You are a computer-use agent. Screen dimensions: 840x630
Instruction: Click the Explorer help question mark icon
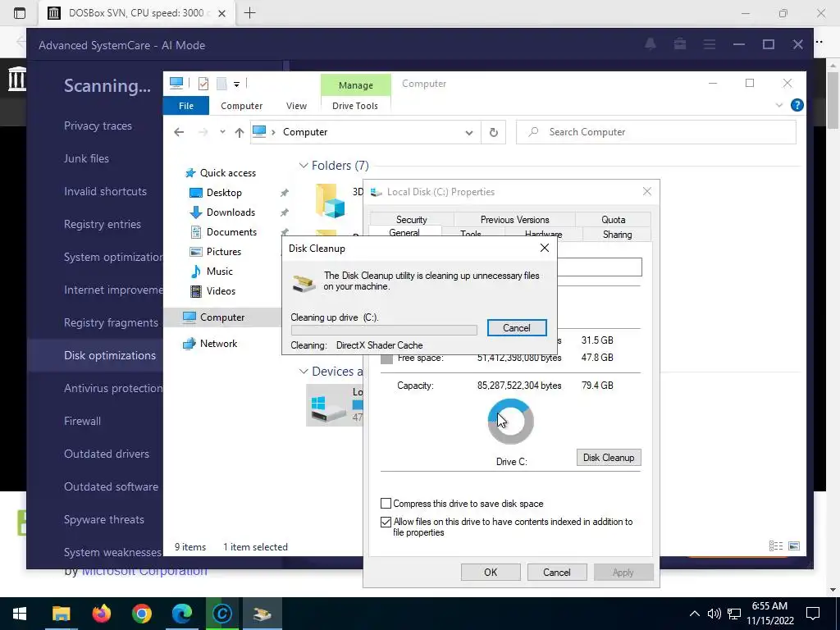pyautogui.click(x=797, y=106)
